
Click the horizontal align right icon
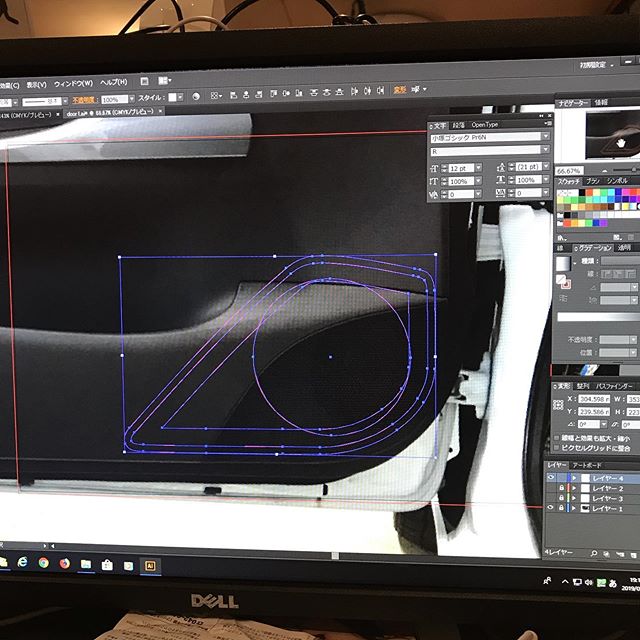[258, 95]
